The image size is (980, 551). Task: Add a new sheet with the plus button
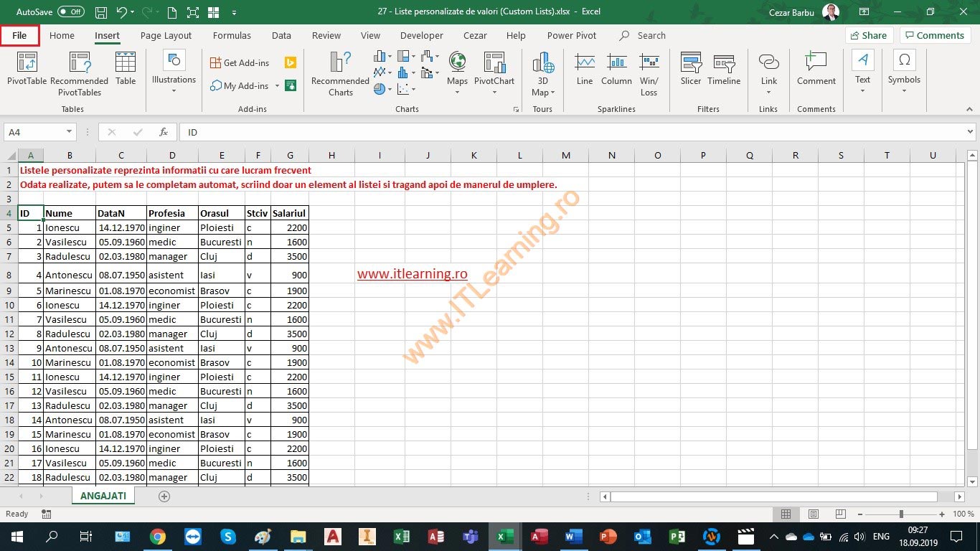[164, 496]
